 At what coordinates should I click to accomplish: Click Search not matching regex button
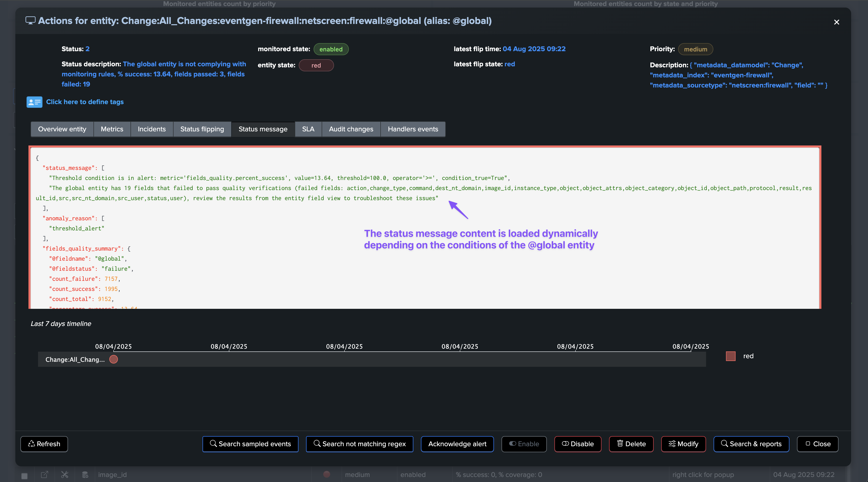click(x=359, y=444)
